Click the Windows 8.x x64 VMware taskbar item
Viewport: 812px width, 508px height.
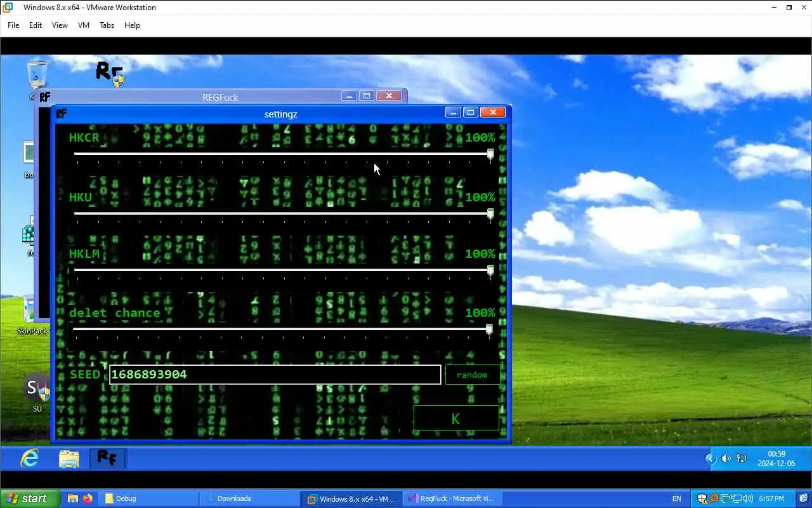[351, 498]
